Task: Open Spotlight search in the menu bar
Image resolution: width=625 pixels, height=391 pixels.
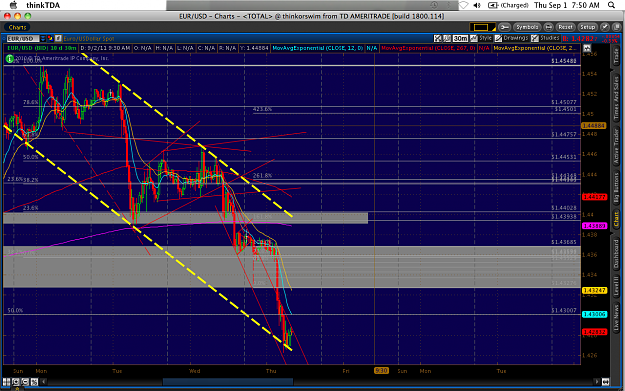Action: [x=611, y=5]
